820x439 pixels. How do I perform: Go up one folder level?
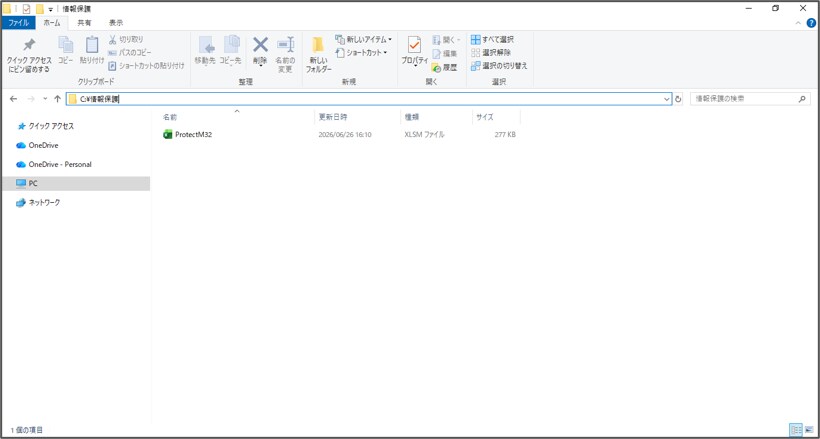click(58, 99)
